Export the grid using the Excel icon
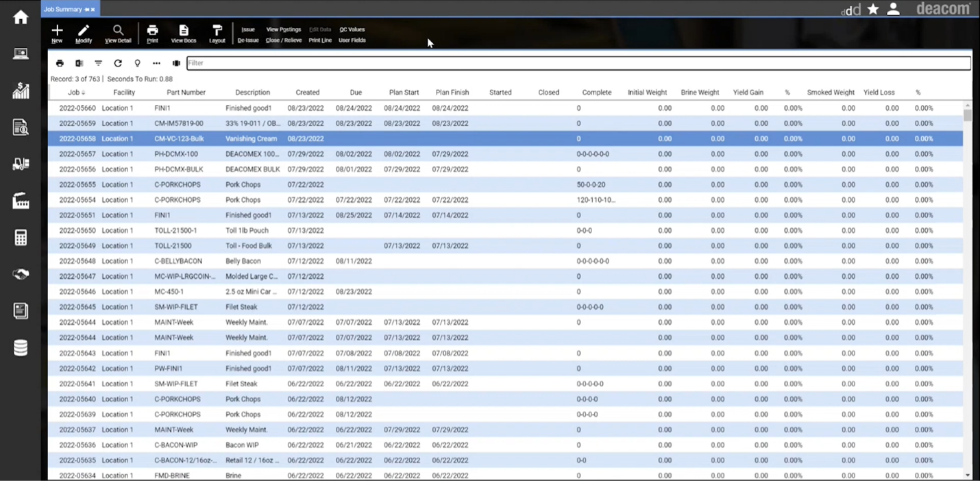 (79, 62)
